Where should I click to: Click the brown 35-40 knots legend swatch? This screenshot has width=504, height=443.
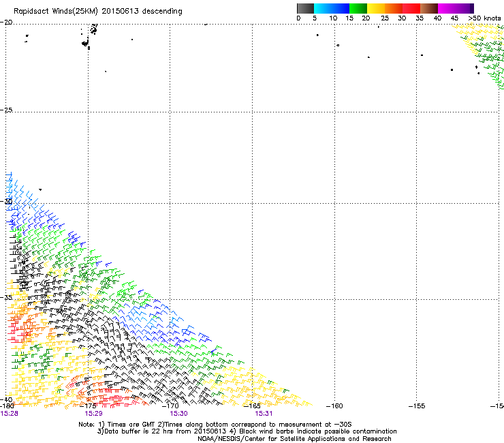[429, 8]
